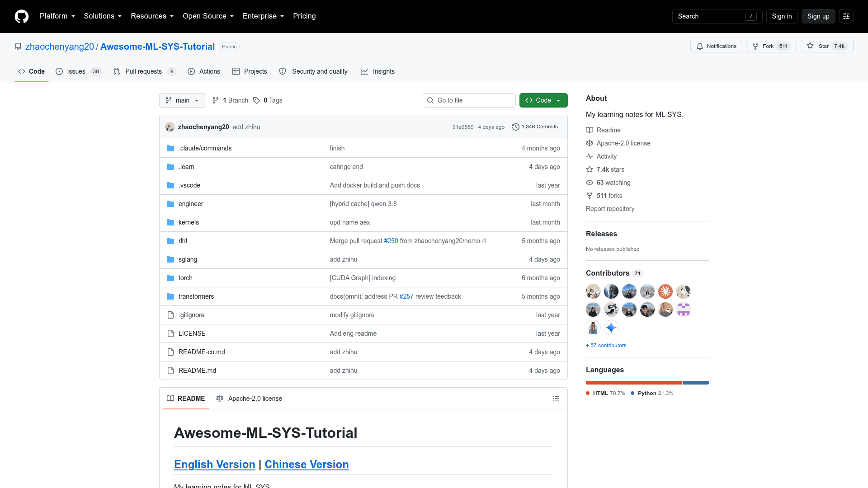Open the Security and quality tab
The height and width of the screenshot is (488, 868).
313,71
